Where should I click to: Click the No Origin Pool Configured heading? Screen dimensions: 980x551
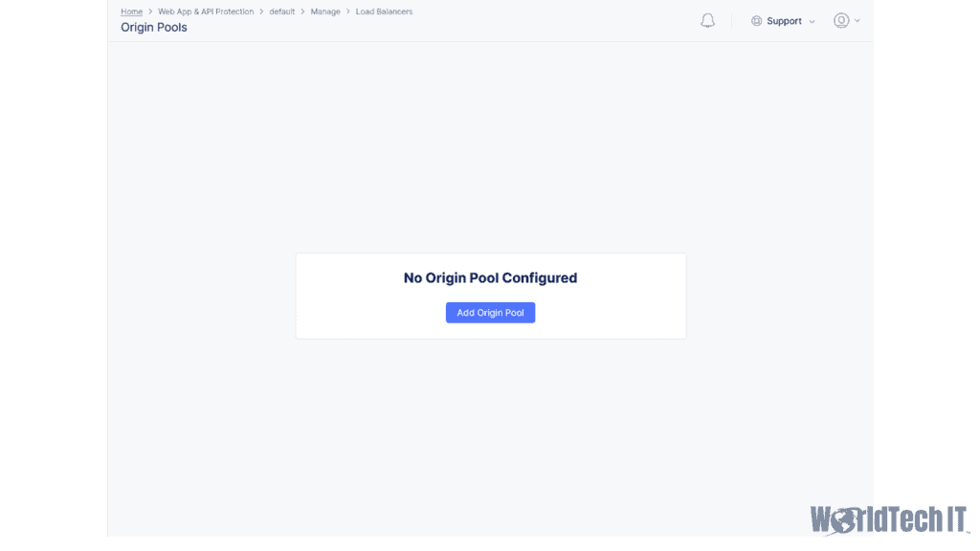490,278
